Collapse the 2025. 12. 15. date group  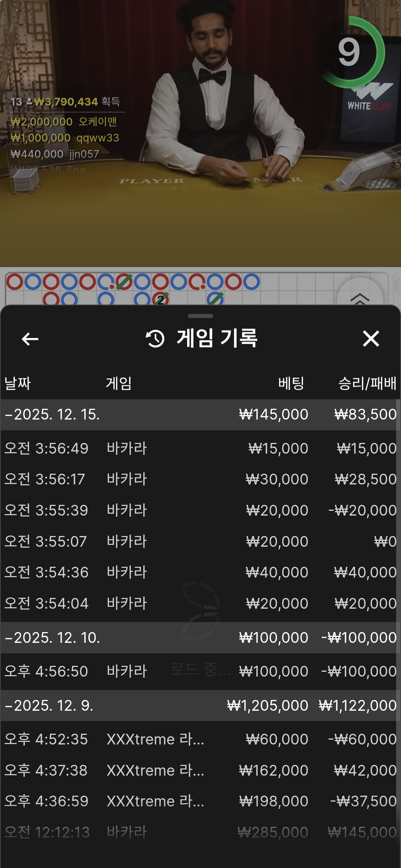point(52,415)
